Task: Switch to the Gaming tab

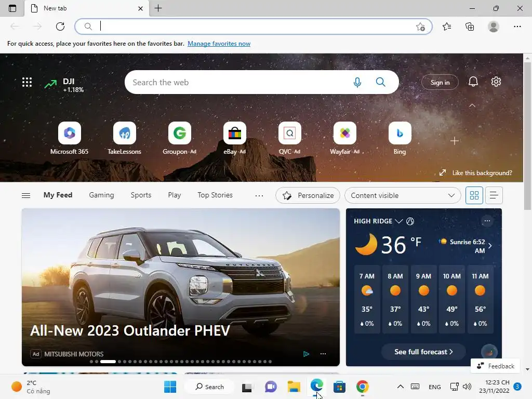Action: coord(101,195)
